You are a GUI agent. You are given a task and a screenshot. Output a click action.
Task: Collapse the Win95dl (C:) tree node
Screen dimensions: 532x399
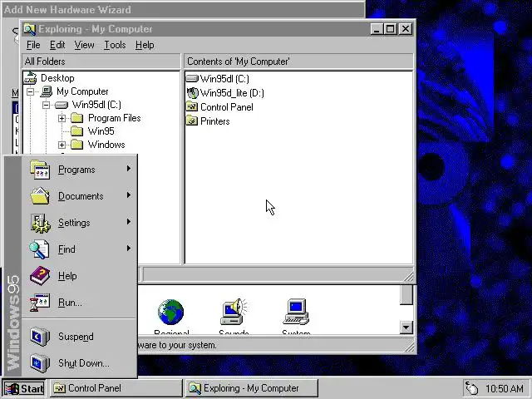tap(47, 106)
